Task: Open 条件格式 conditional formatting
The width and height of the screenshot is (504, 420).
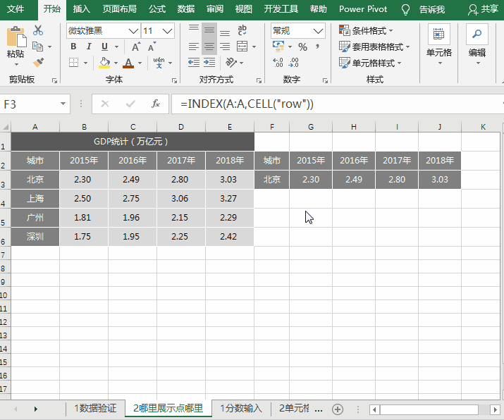Action: point(366,30)
